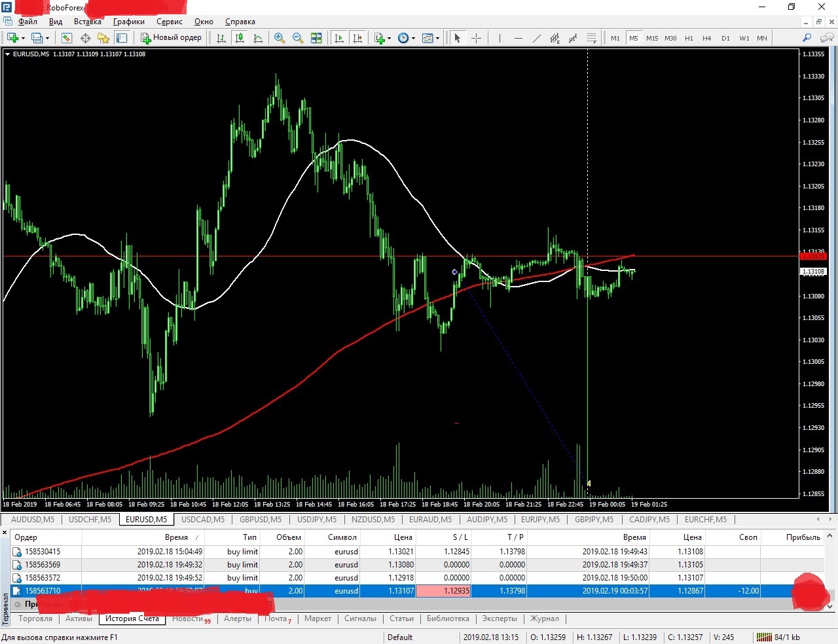838x644 pixels.
Task: Click the red S/L cell 1.12935
Action: coord(444,591)
